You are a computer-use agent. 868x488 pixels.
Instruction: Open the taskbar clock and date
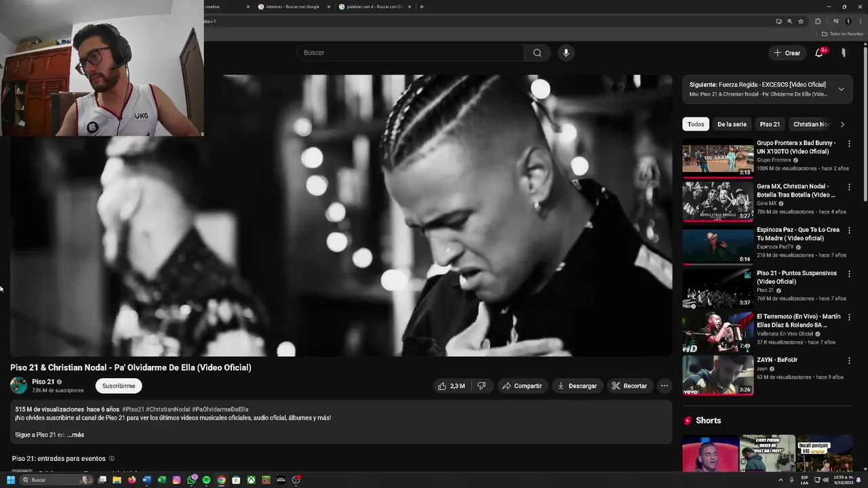(844, 480)
